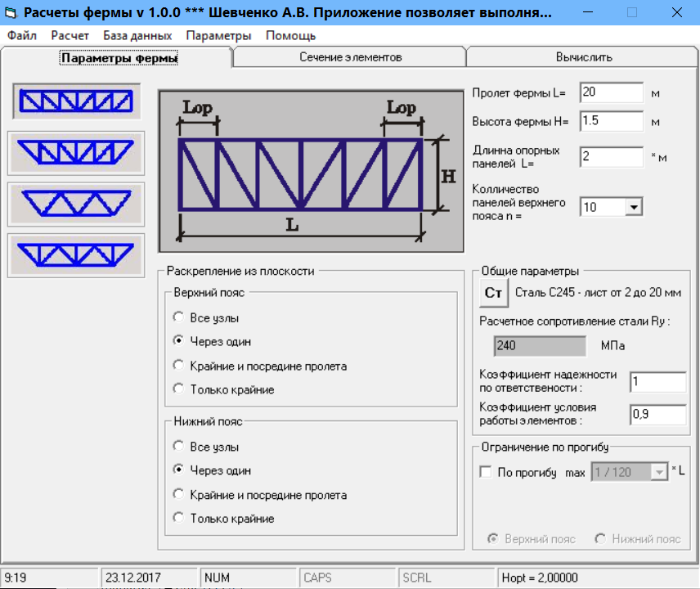
Task: Select Только крайние for Нижний пояс
Action: pos(179,518)
